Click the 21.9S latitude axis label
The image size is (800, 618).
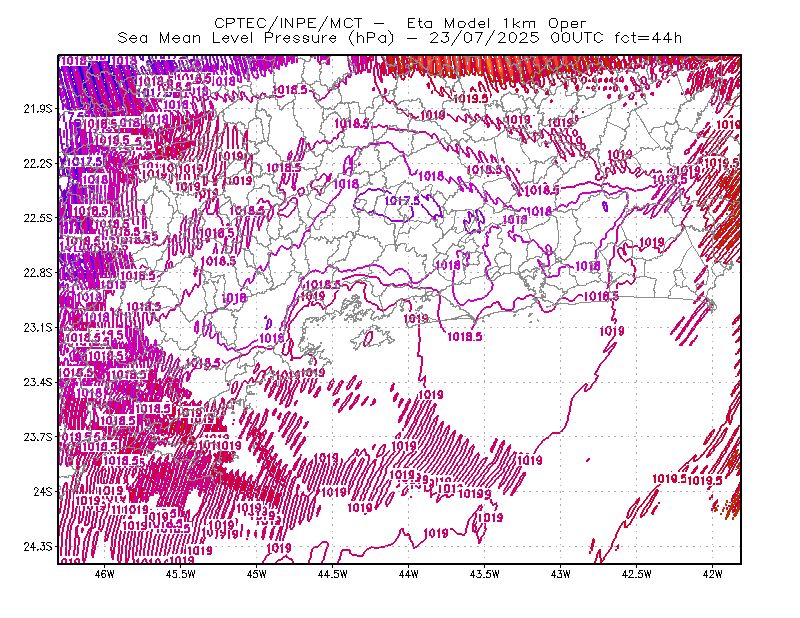[x=38, y=109]
